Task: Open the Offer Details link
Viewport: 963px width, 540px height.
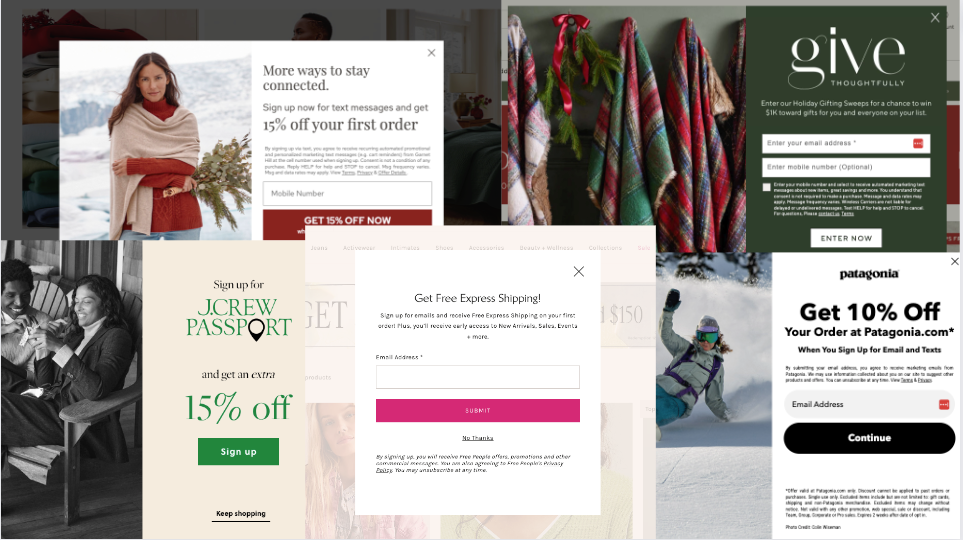Action: click(x=392, y=173)
